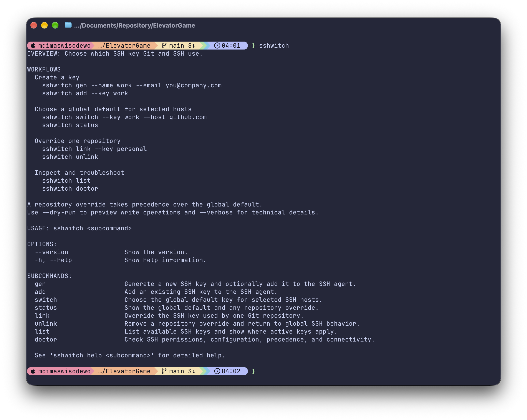The width and height of the screenshot is (527, 420).
Task: Click 'Add an existing SSH key' description
Action: point(201,292)
